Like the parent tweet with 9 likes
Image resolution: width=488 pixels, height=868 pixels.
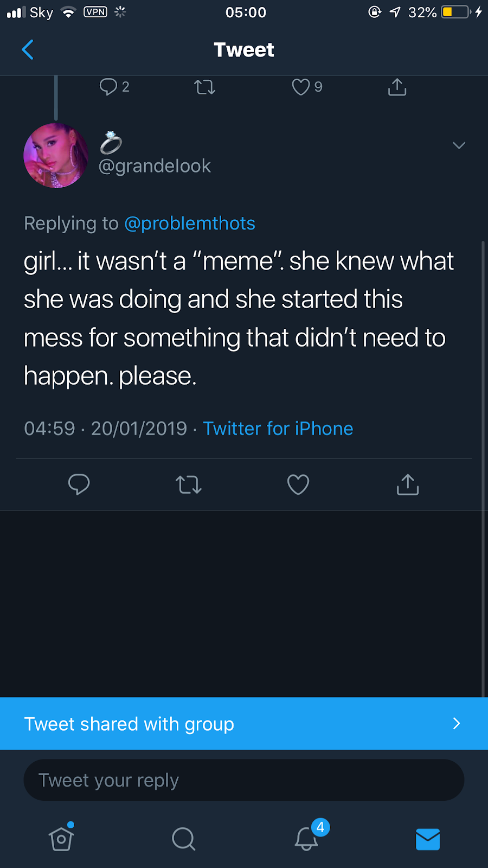tap(301, 87)
